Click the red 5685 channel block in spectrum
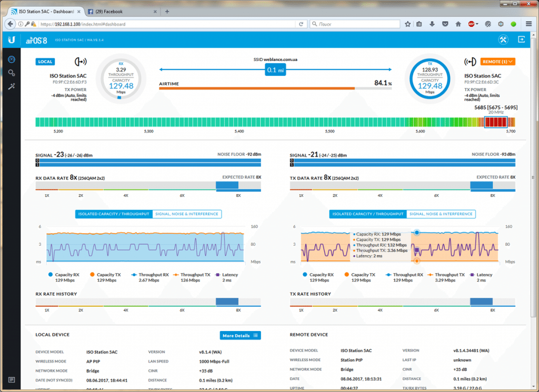Image resolution: width=539 pixels, height=392 pixels. pyautogui.click(x=495, y=123)
